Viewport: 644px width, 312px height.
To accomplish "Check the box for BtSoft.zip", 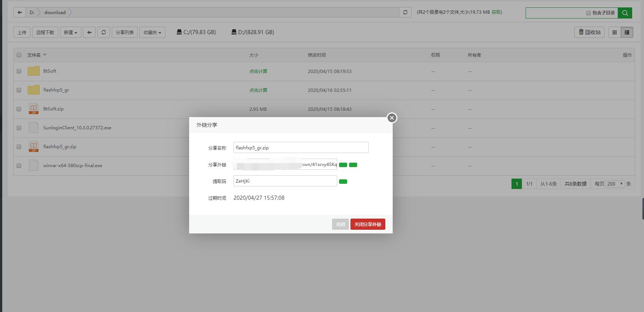I will pyautogui.click(x=19, y=109).
